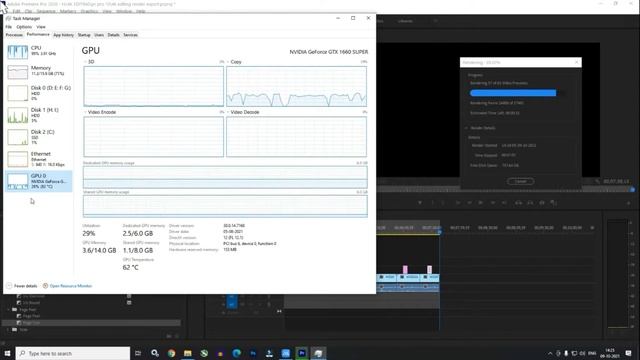Open Task Manager View menu
The width and height of the screenshot is (640, 360).
[x=41, y=27]
